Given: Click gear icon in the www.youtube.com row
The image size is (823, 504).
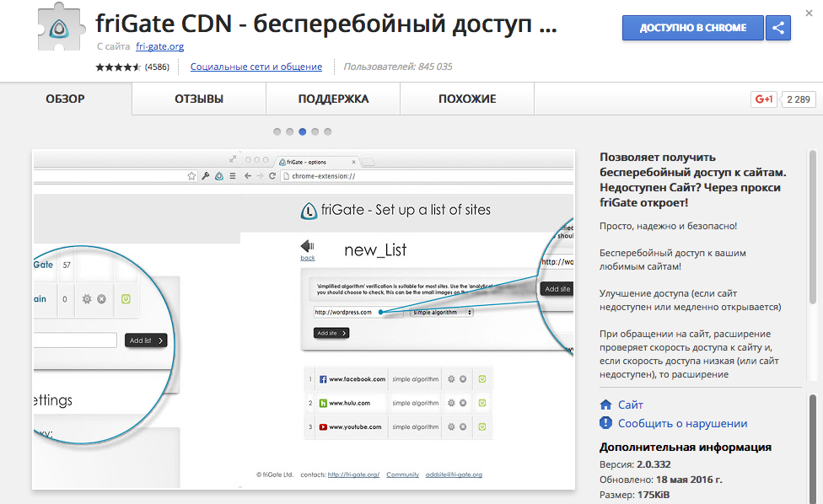Looking at the screenshot, I should [x=451, y=427].
